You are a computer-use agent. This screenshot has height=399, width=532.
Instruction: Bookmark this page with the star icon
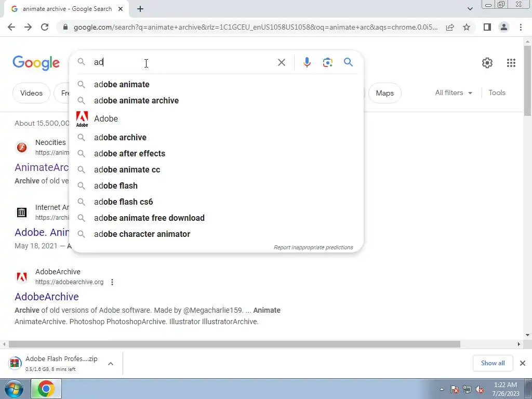point(467,27)
